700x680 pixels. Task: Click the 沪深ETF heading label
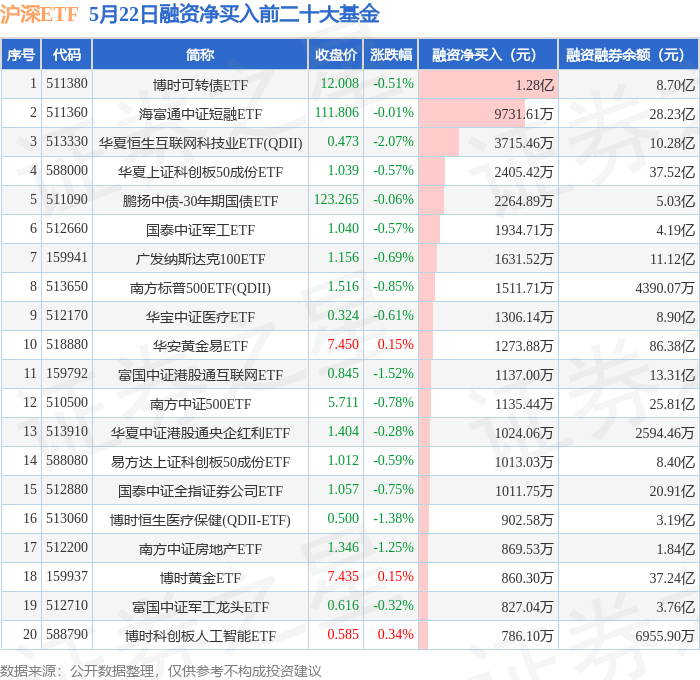39,14
